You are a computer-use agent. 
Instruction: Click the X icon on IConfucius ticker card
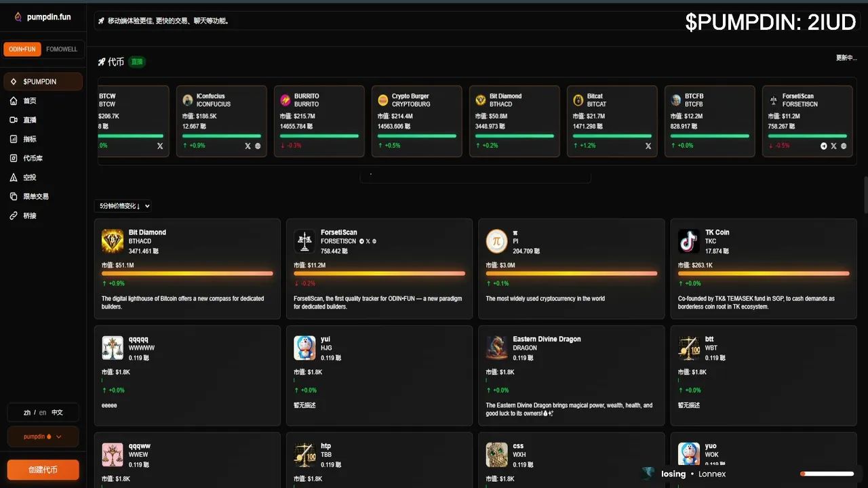(x=248, y=146)
